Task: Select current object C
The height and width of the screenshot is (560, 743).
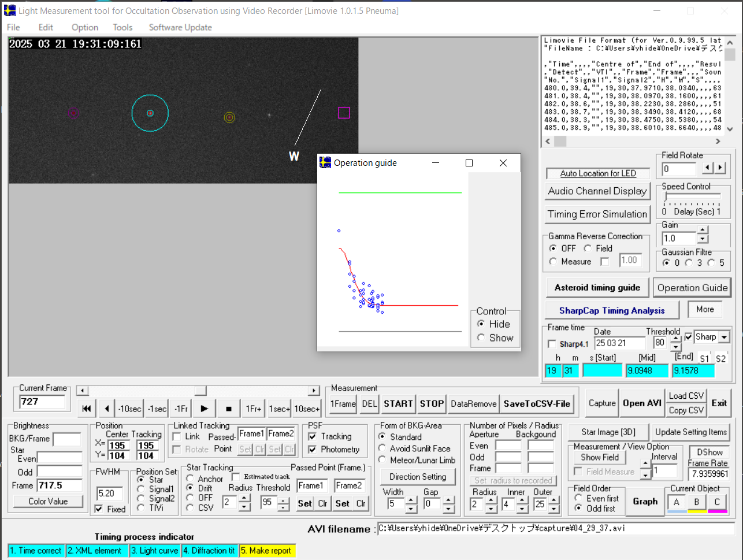Action: click(x=717, y=502)
